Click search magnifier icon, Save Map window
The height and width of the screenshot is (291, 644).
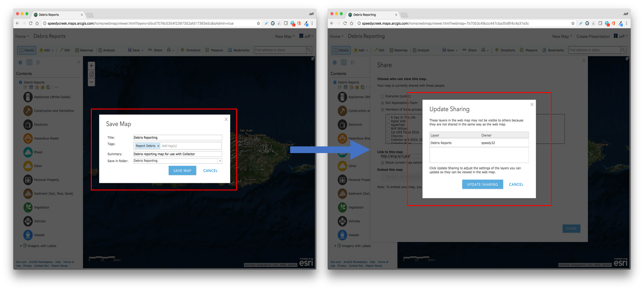pyautogui.click(x=309, y=50)
